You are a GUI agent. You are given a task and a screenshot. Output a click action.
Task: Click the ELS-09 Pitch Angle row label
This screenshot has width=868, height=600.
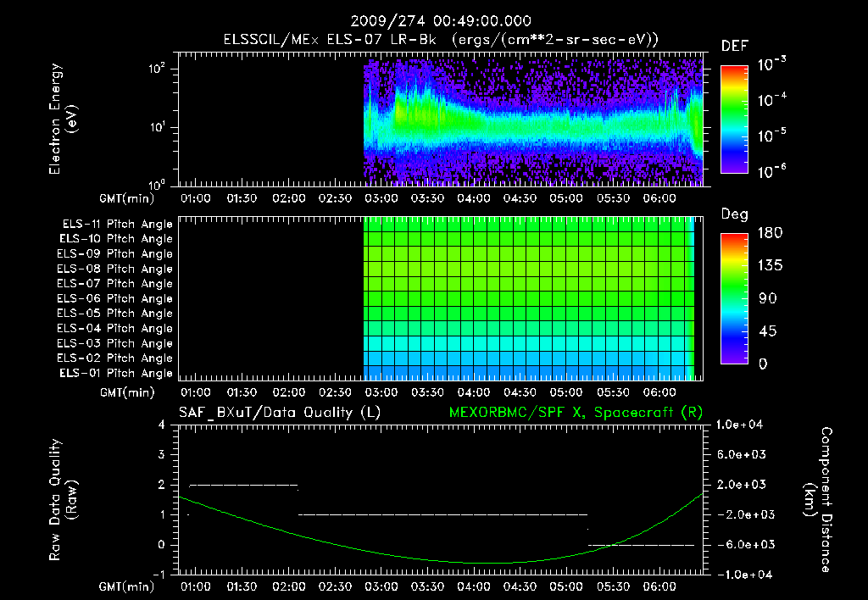115,254
